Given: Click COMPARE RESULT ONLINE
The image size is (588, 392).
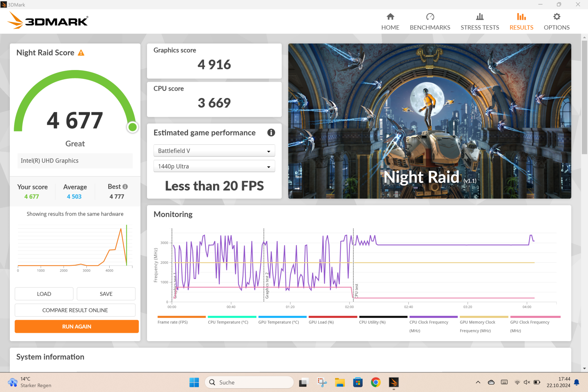Looking at the screenshot, I should pyautogui.click(x=75, y=310).
